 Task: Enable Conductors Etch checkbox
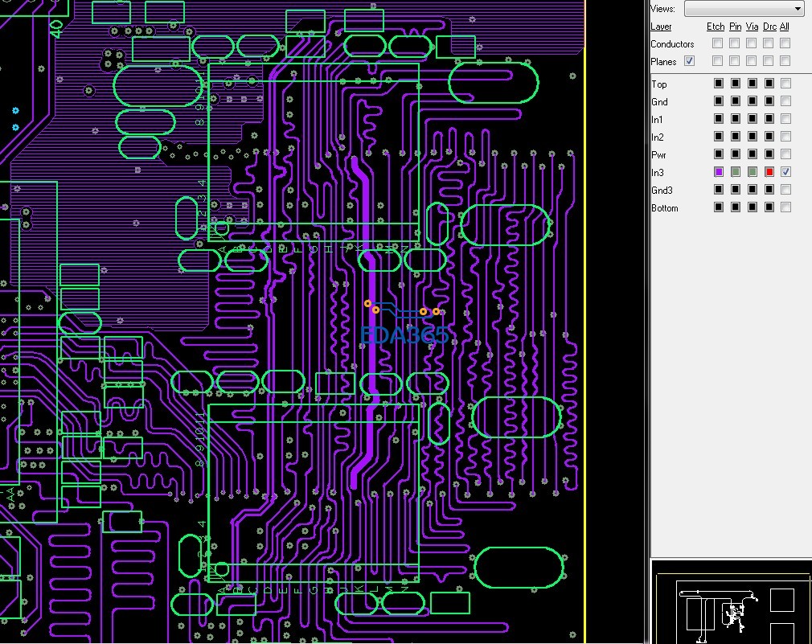(x=717, y=43)
